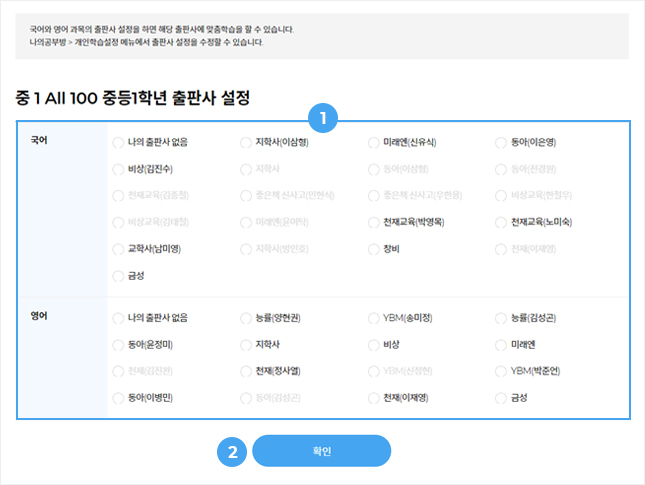Choose the YBM(신정현) option

tap(374, 371)
